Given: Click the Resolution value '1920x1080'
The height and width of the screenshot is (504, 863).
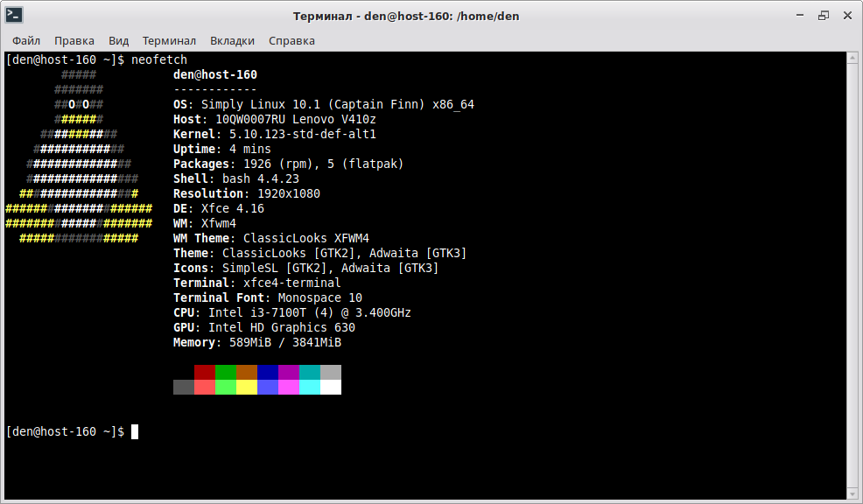Looking at the screenshot, I should tap(289, 193).
